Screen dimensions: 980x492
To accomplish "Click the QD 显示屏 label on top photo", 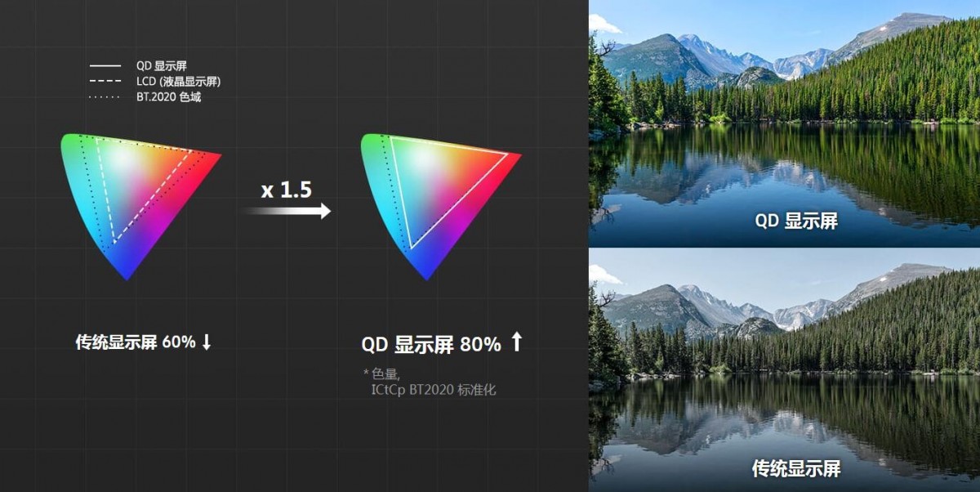I will (x=795, y=221).
